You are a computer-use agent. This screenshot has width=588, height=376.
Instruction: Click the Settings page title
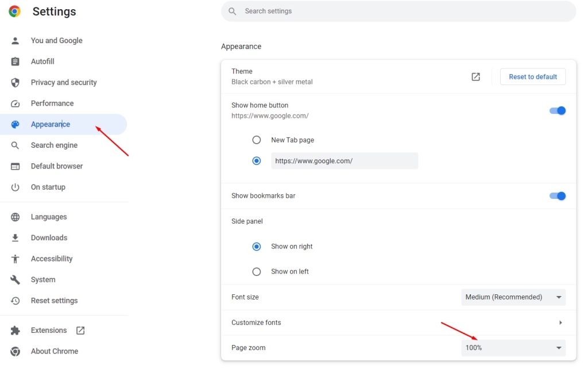pos(55,11)
